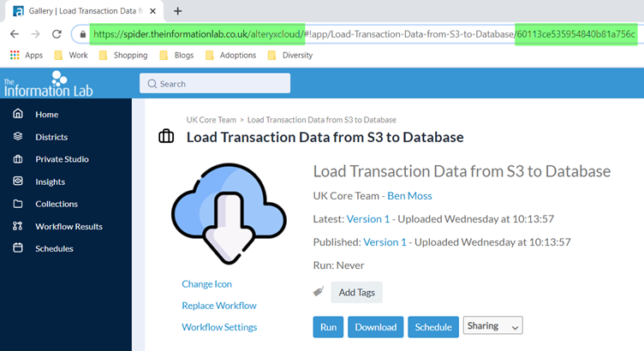Open the Apps grid shortcut in bookmarks bar
Screen dimensions: 644x351
(27, 55)
